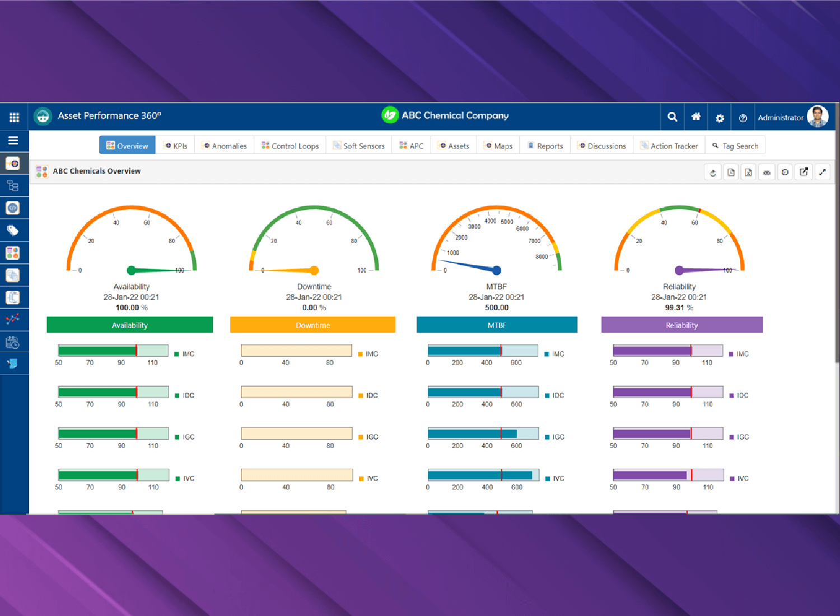Click the tag icon in sidebar

coord(13,230)
